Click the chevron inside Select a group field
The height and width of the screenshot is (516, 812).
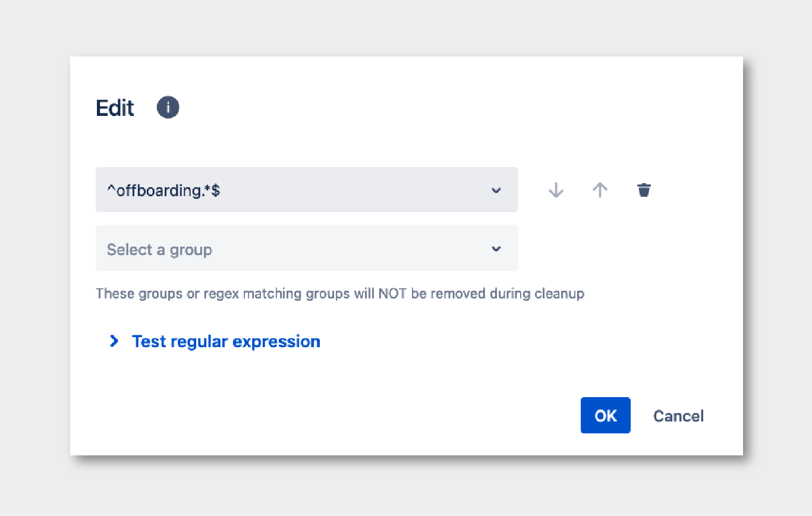[x=496, y=249]
